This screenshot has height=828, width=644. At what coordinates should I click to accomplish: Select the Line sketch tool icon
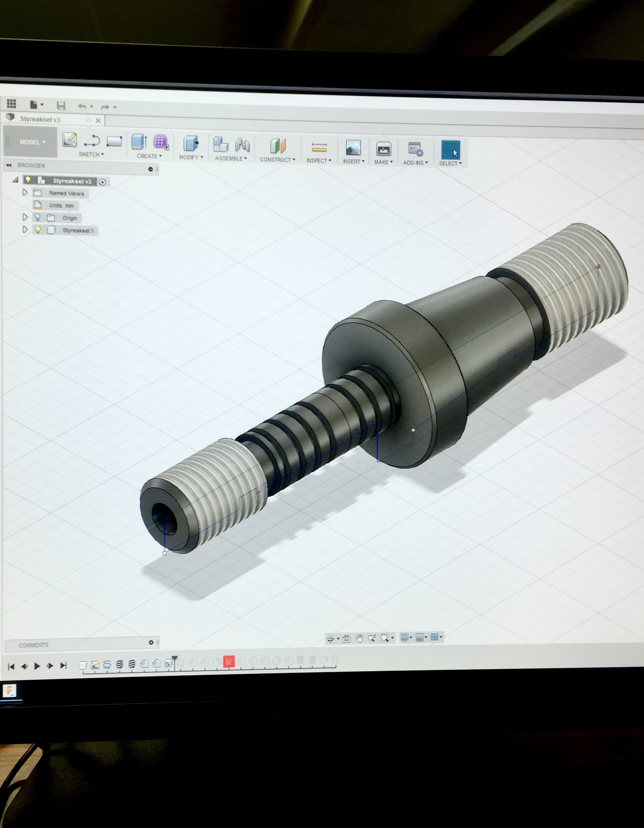click(x=92, y=141)
